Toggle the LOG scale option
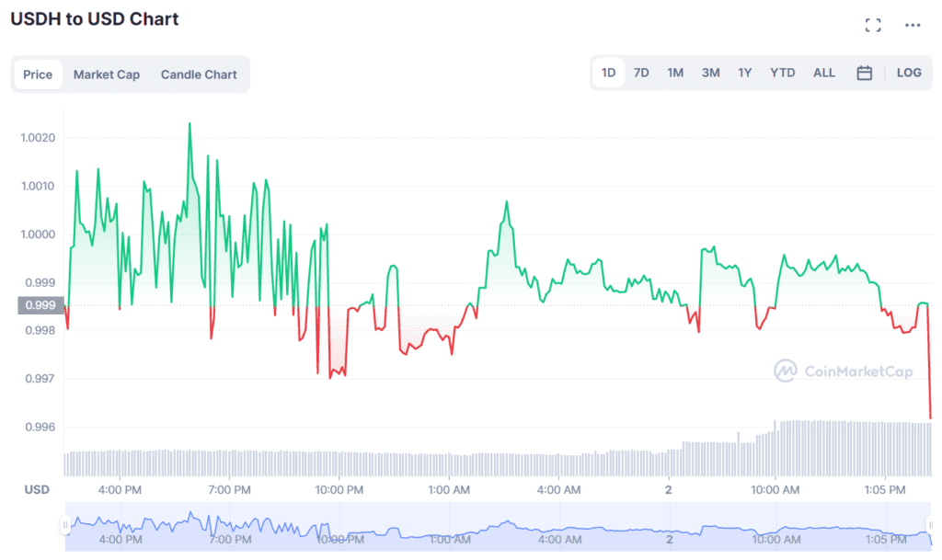Viewport: 942px width, 560px height. coord(908,73)
